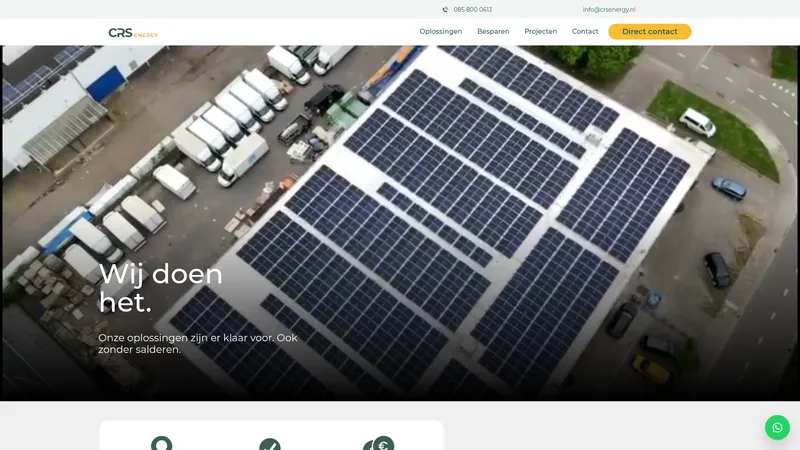The width and height of the screenshot is (800, 450).
Task: Open the Besparen menu item
Action: [493, 32]
